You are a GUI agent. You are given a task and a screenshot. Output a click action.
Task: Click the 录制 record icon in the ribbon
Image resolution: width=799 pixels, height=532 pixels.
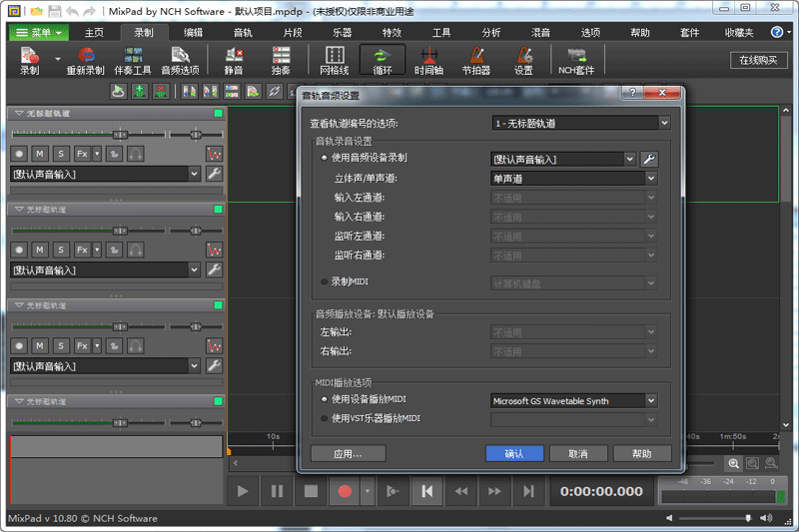click(x=30, y=60)
